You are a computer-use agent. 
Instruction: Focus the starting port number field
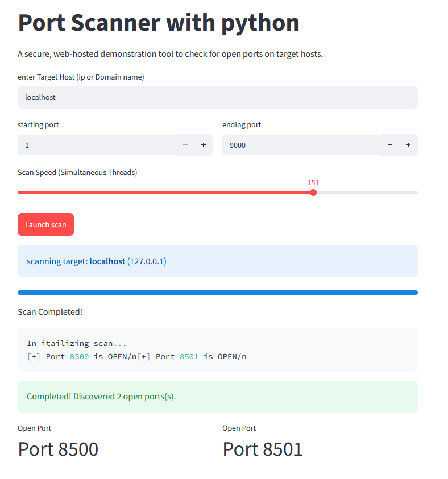[97, 145]
